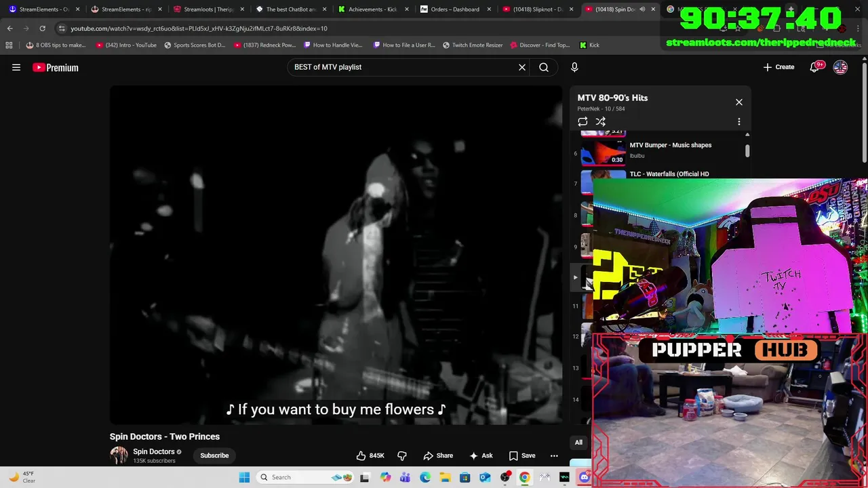Click the playlist panel scrollbar
Image resolution: width=868 pixels, height=488 pixels.
pos(747,150)
